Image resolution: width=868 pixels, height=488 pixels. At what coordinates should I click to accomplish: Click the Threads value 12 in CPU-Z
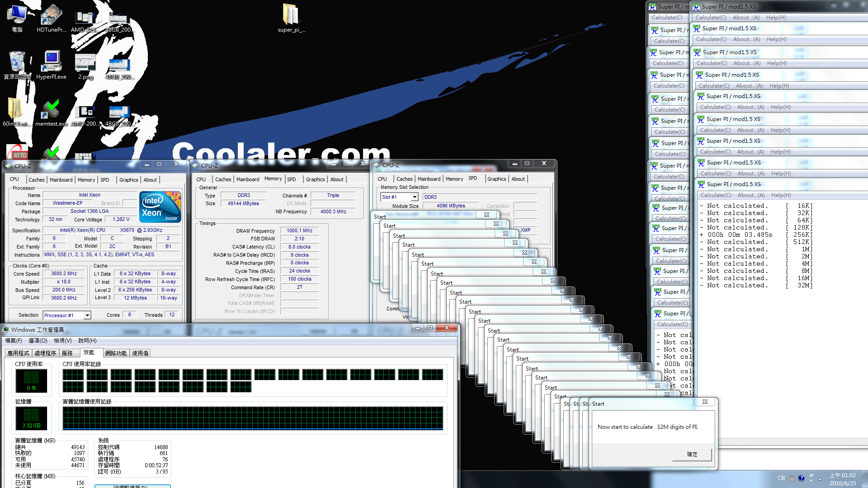coord(172,314)
